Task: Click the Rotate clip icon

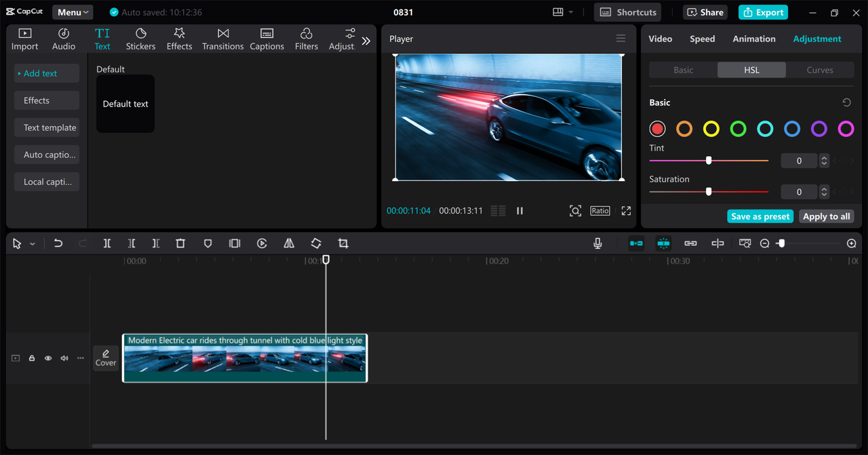Action: point(316,243)
